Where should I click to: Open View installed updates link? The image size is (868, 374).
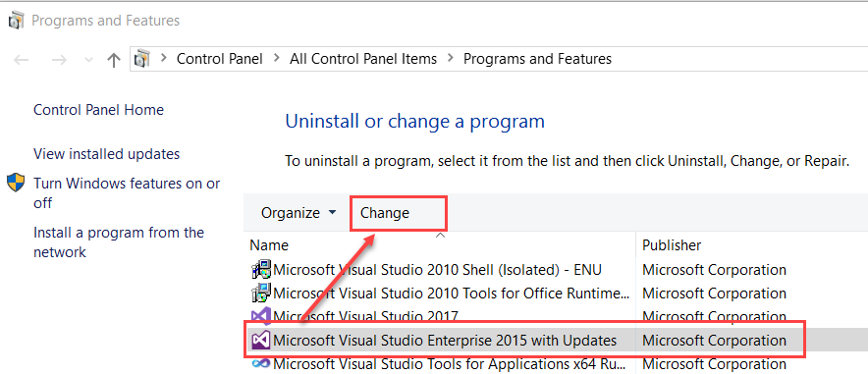coord(107,154)
